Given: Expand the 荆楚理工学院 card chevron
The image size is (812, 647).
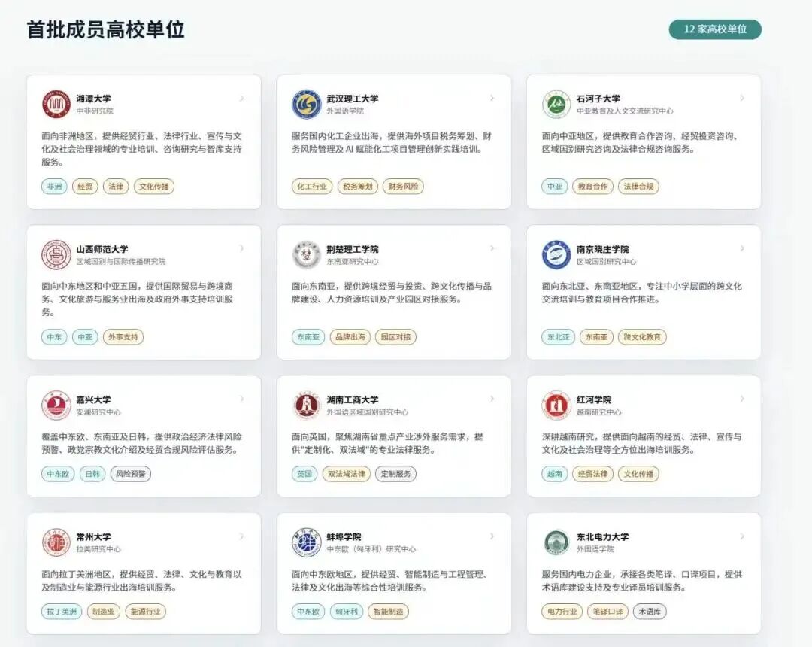Looking at the screenshot, I should coord(492,248).
